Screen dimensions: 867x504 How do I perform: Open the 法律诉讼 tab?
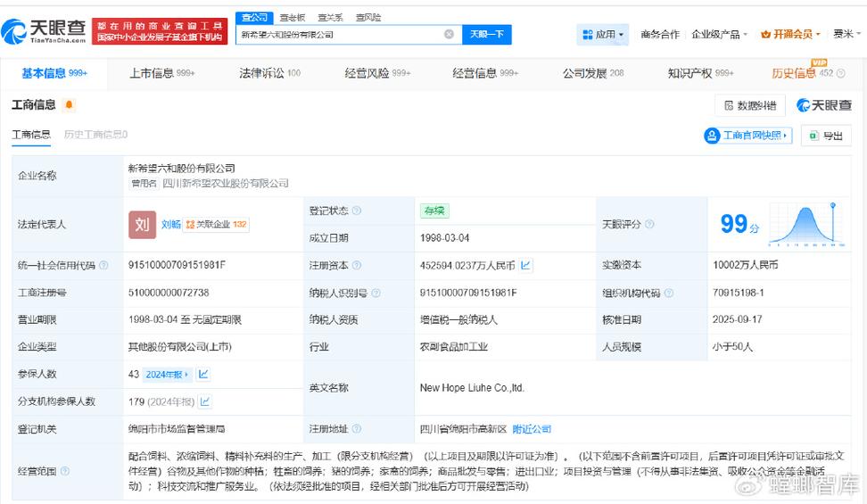pos(270,73)
